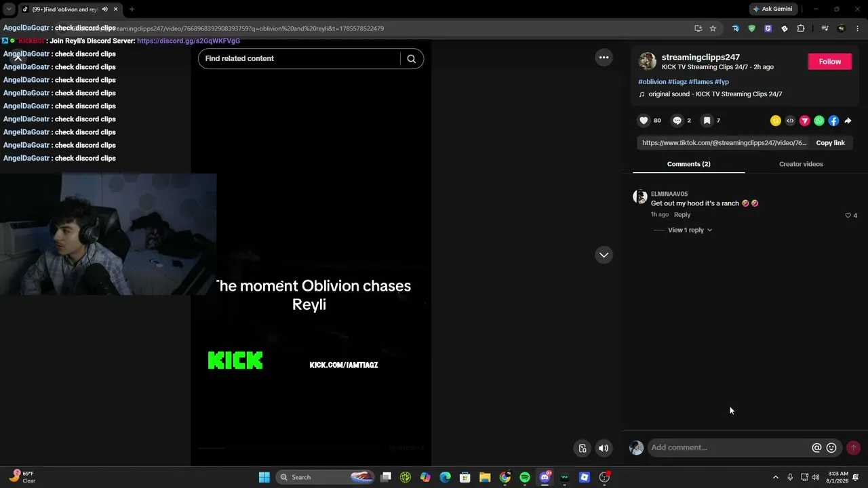Screen dimensions: 868x488
Task: Open the purple Twitch-style extension icon
Action: (x=768, y=28)
